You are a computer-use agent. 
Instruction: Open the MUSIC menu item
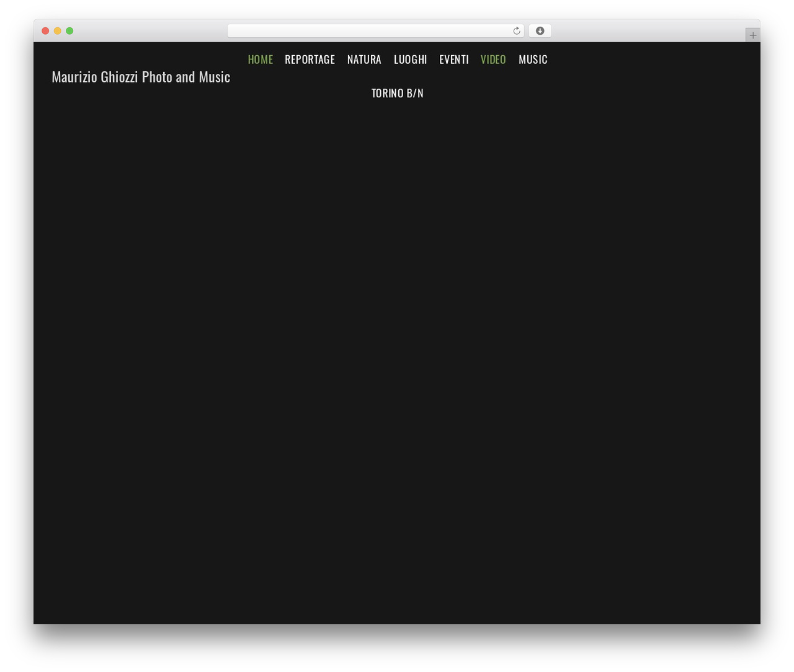pyautogui.click(x=533, y=60)
